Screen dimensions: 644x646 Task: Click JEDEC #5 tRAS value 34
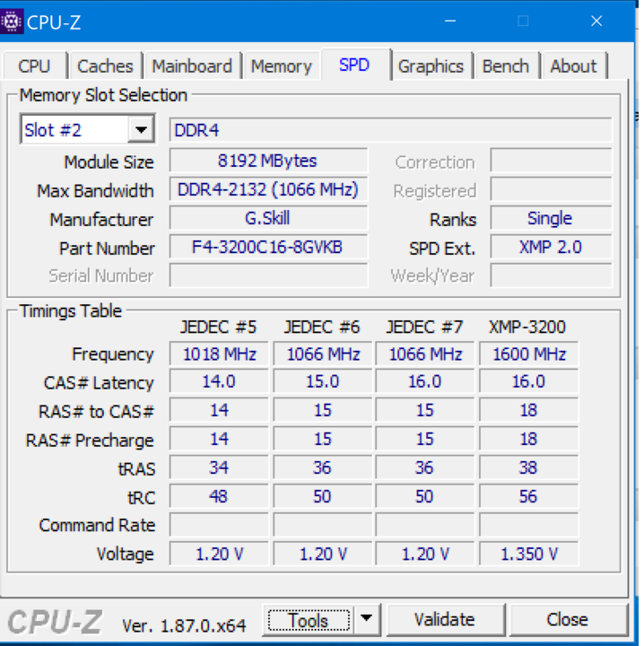pyautogui.click(x=219, y=467)
